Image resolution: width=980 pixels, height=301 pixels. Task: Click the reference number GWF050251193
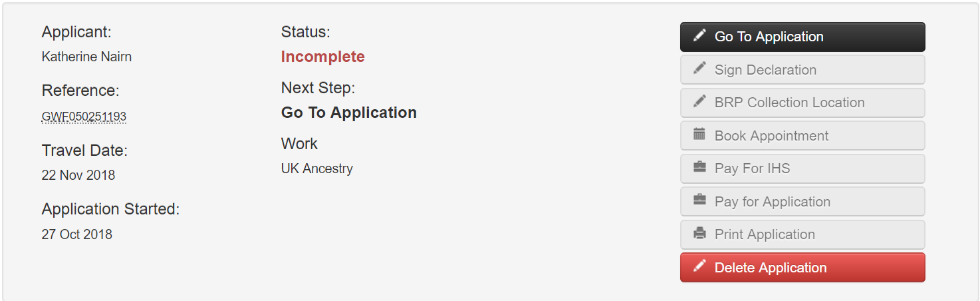pos(84,117)
